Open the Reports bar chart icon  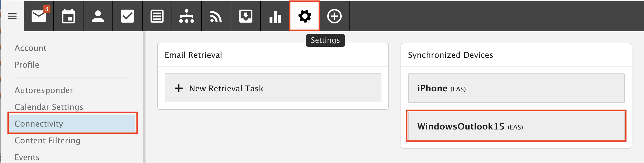click(x=275, y=16)
